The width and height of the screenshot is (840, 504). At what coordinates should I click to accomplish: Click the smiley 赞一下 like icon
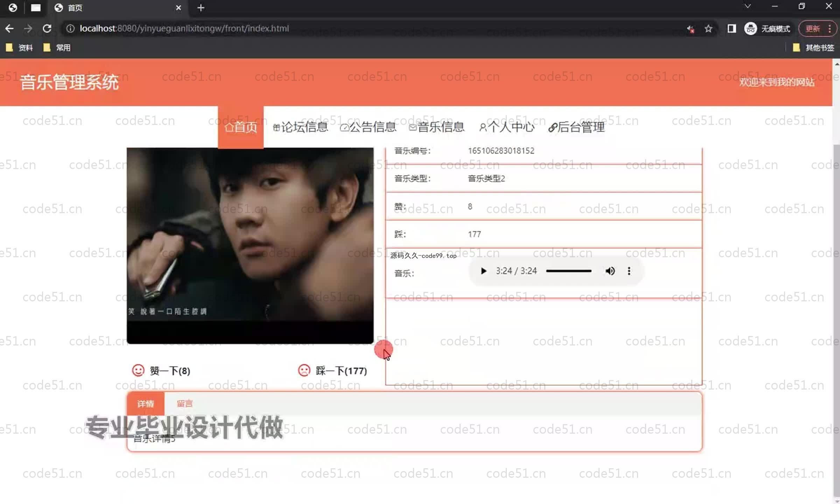[x=138, y=370]
